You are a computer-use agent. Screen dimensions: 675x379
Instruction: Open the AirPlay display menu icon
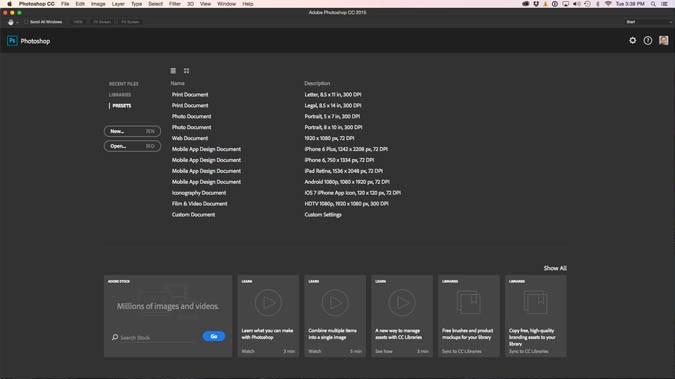(x=566, y=4)
